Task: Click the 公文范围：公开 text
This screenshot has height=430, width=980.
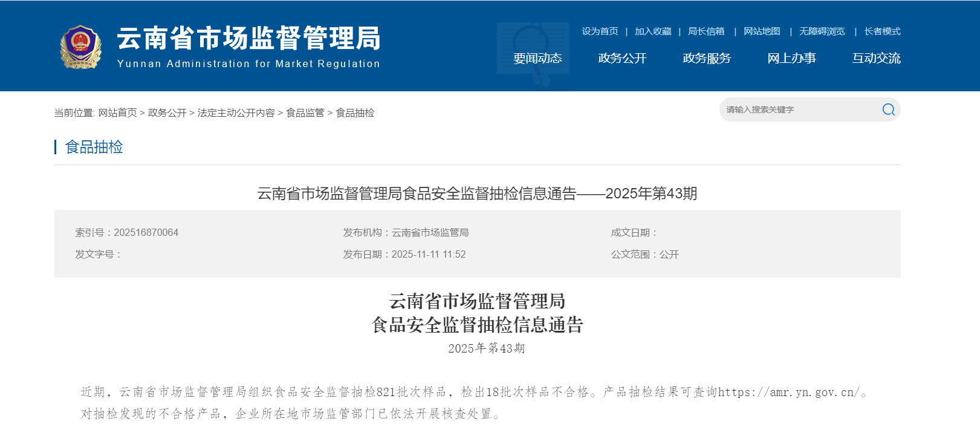Action: click(x=644, y=255)
